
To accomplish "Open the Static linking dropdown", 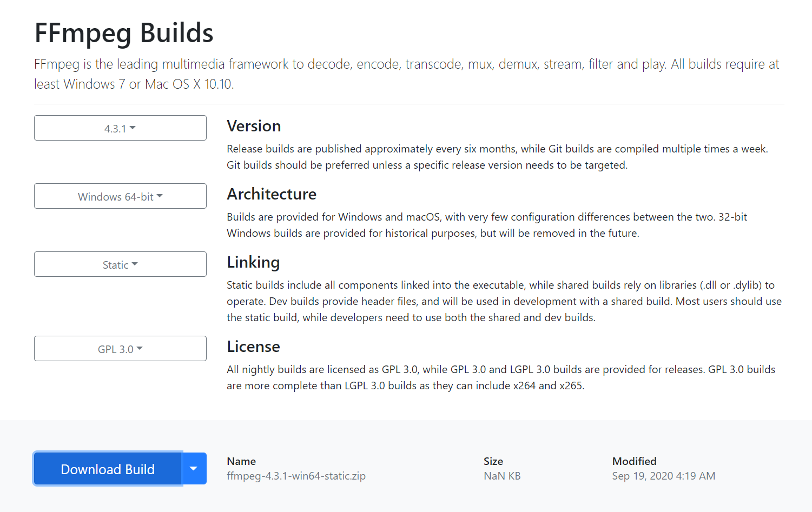I will [x=120, y=264].
